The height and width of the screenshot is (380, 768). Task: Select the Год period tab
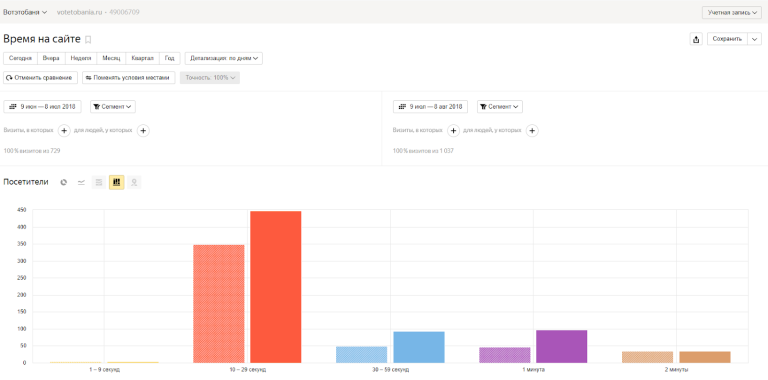point(169,58)
